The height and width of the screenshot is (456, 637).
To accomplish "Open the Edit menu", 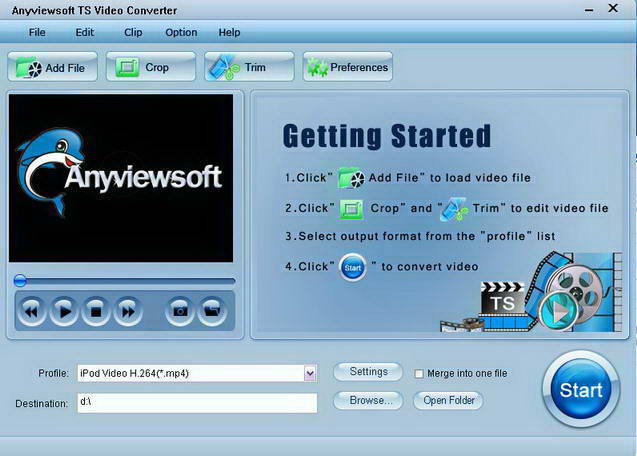I will pos(84,32).
